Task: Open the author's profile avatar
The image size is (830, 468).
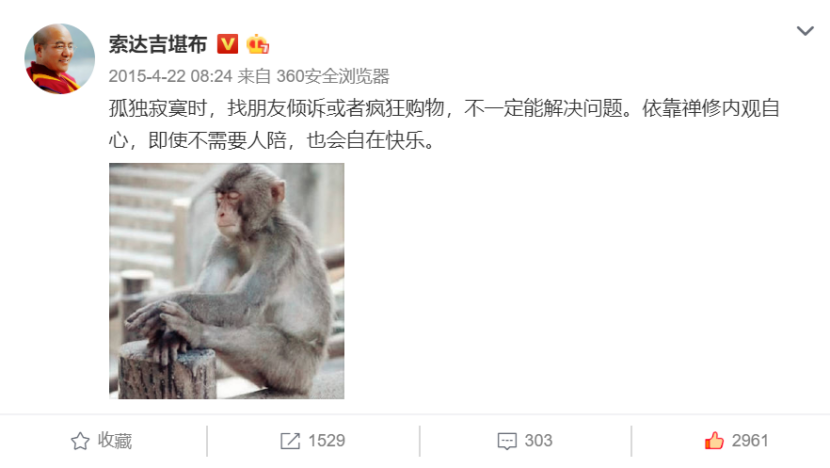Action: pyautogui.click(x=60, y=59)
